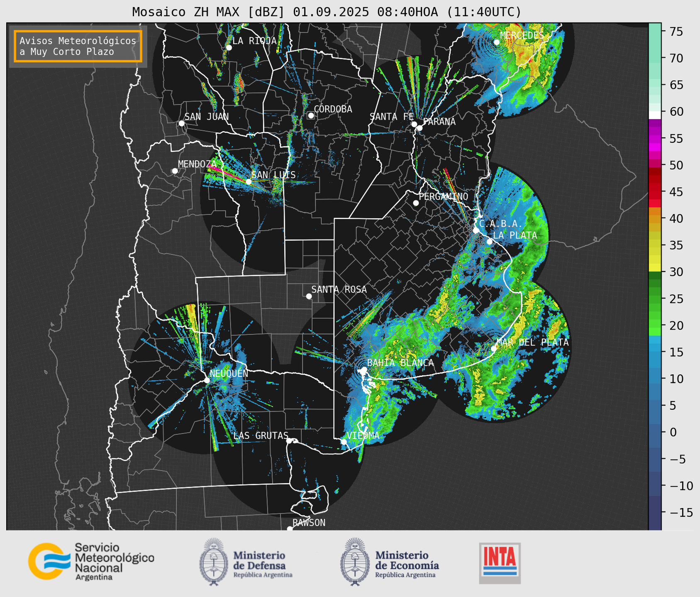
Task: Click the BAHÍA BLANCA map label
Action: (x=400, y=363)
